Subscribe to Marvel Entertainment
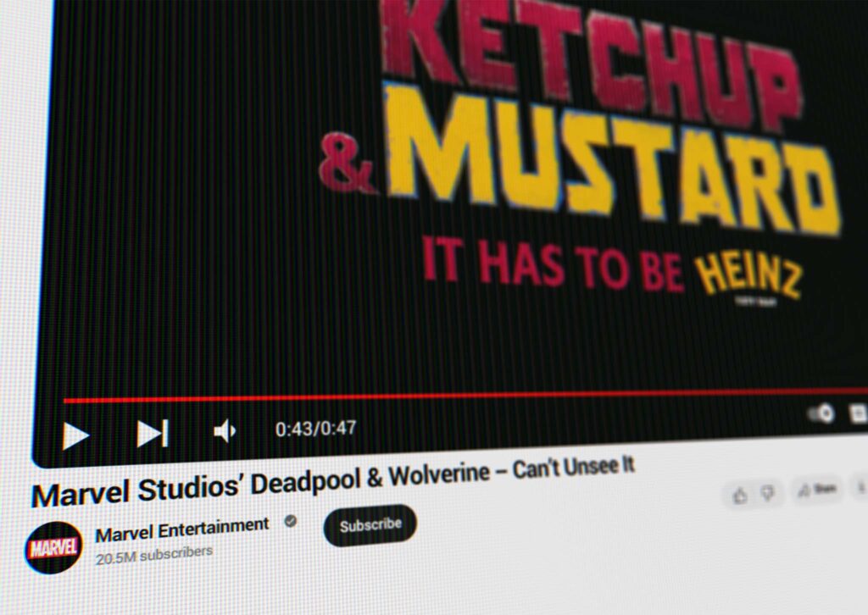The image size is (868, 615). pyautogui.click(x=370, y=525)
